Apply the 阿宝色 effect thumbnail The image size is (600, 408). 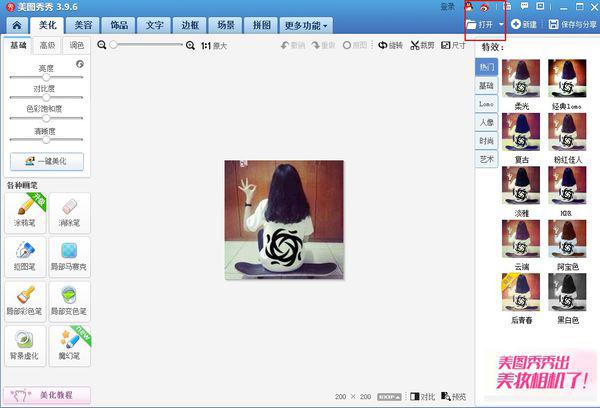point(567,239)
